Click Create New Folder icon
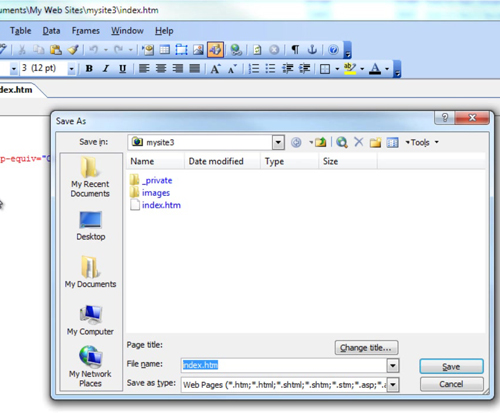The image size is (500, 413). pyautogui.click(x=375, y=142)
